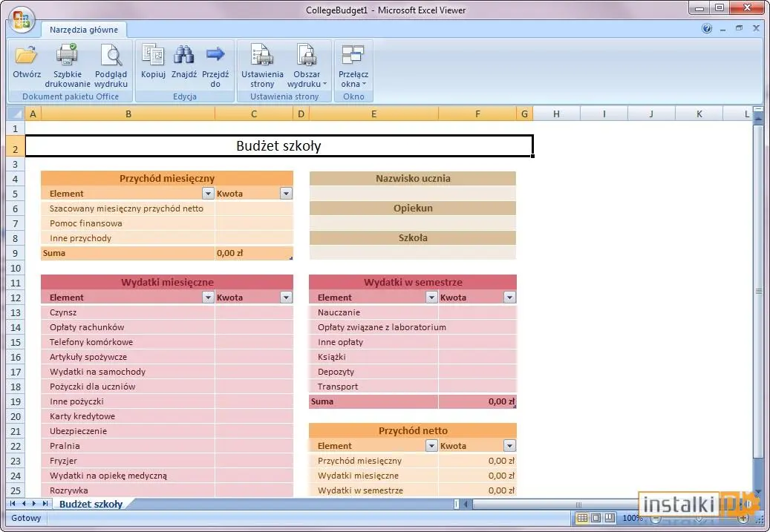Open Ustawienia strony page setup
The image size is (770, 532).
262,66
